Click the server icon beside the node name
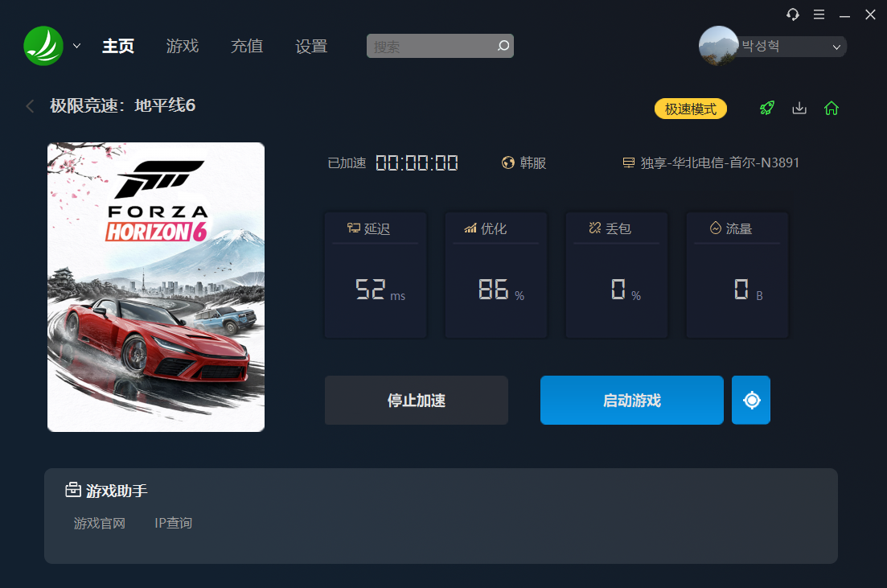Viewport: 887px width, 588px height. [x=629, y=163]
